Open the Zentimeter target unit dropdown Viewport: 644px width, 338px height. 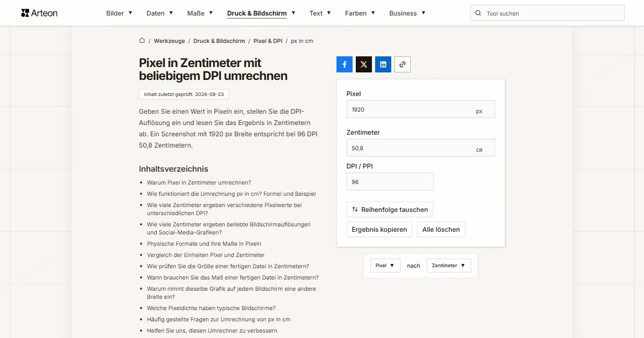point(449,266)
